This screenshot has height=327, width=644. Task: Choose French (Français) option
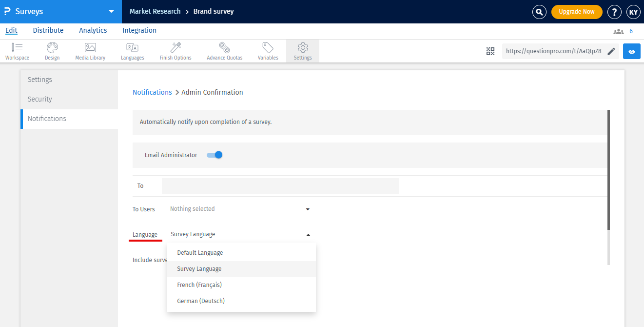pyautogui.click(x=241, y=285)
